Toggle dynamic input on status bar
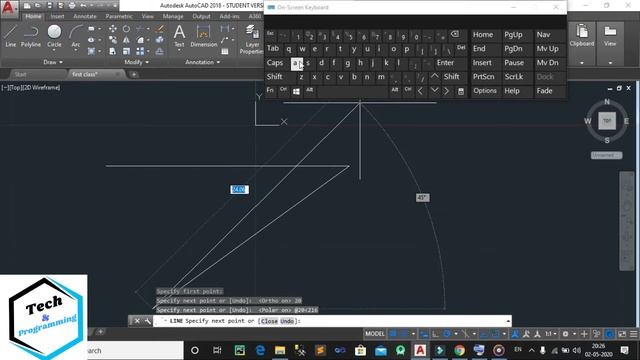This screenshot has width=640, height=360. pyautogui.click(x=424, y=334)
